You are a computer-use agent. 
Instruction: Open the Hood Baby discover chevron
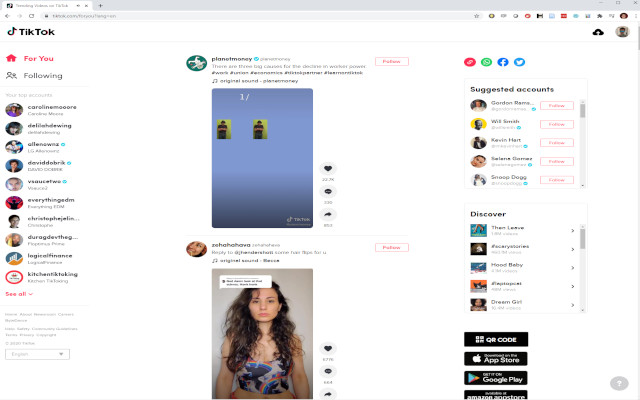click(x=573, y=268)
